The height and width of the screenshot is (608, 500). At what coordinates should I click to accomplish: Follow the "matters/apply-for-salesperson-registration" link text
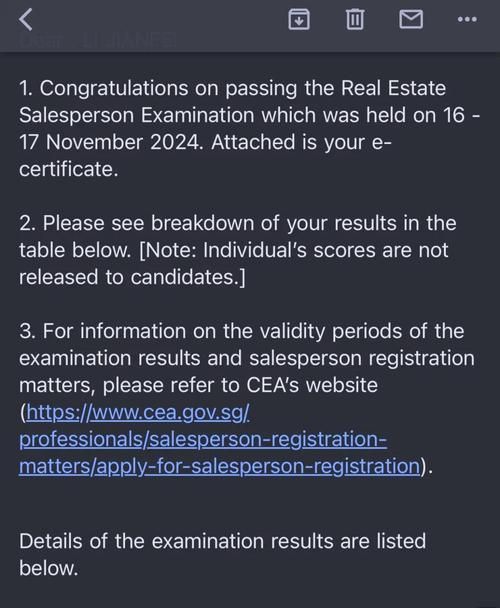tap(220, 466)
